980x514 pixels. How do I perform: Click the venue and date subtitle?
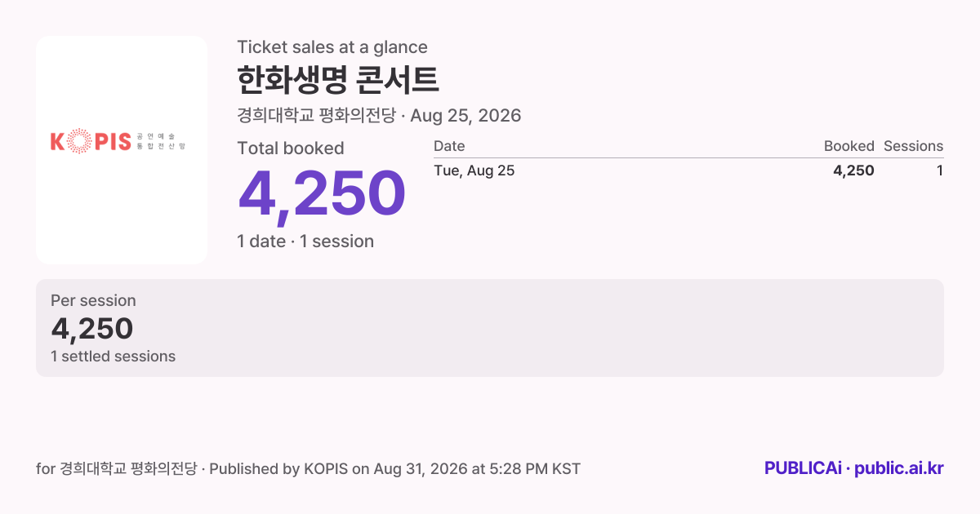(x=379, y=116)
